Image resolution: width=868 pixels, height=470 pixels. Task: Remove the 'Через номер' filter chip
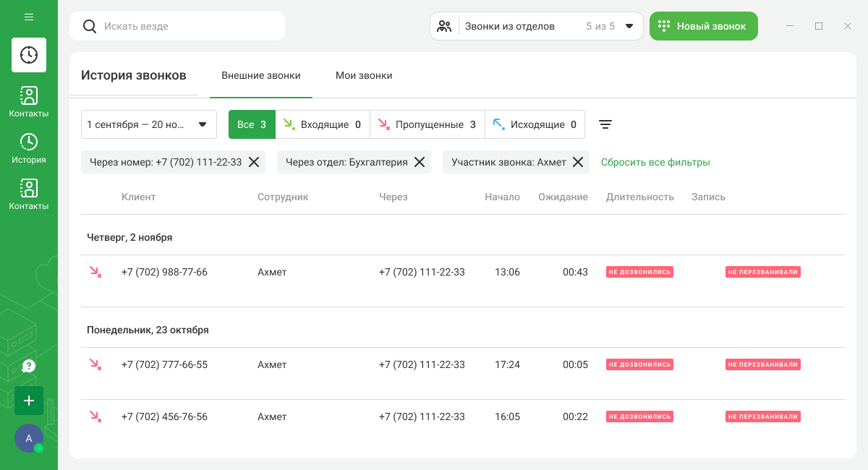pos(254,162)
